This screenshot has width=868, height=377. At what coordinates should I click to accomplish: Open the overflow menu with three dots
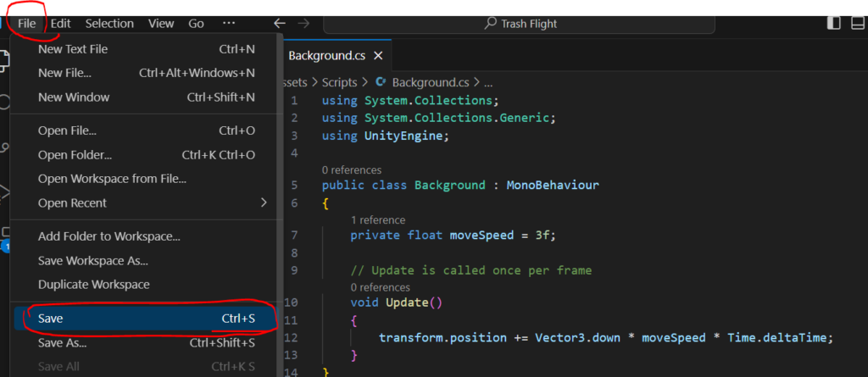pyautogui.click(x=229, y=24)
